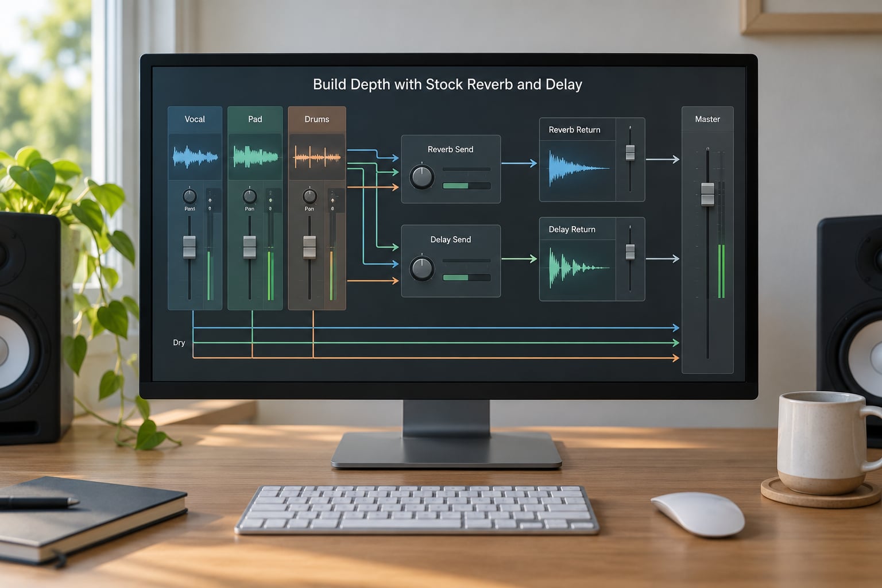Click the Pan label under Pad knob
The image size is (882, 588).
tap(250, 209)
